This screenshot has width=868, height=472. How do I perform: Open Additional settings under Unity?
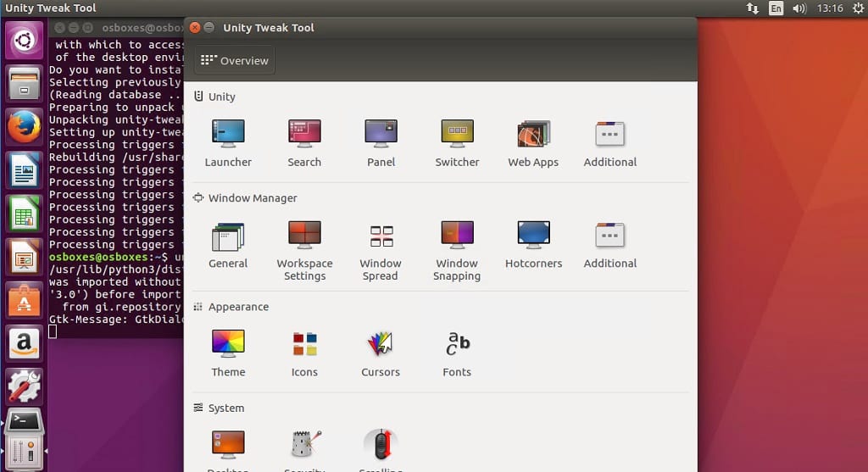coord(609,142)
